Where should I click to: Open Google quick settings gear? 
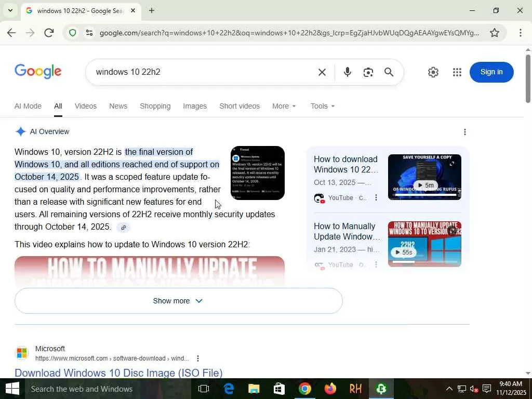tap(433, 72)
